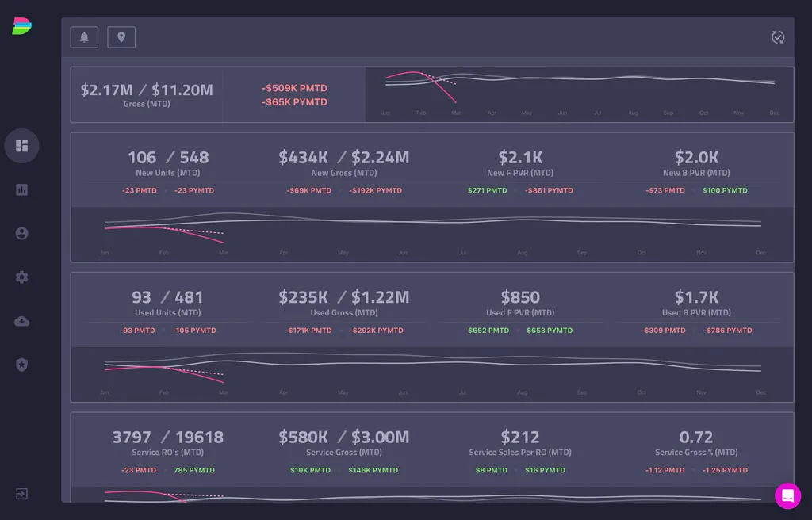The image size is (812, 520).
Task: Click the $652 PMTD value
Action: click(x=488, y=331)
